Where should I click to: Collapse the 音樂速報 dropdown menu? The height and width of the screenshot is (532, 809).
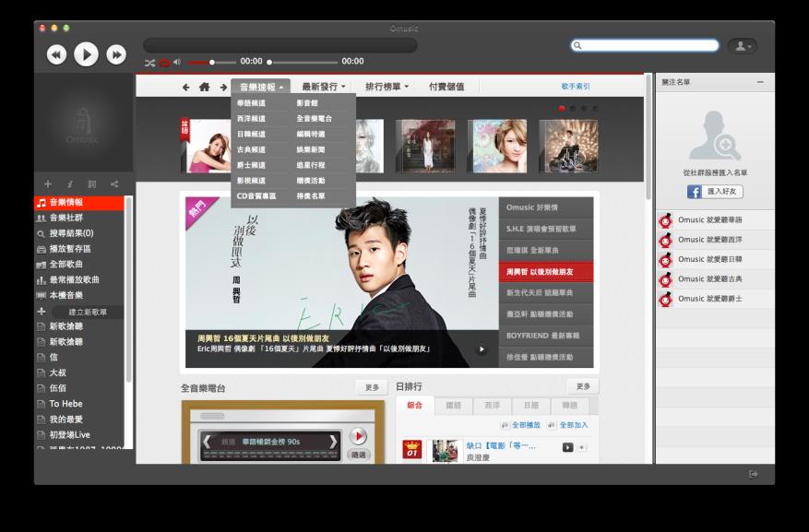point(261,87)
